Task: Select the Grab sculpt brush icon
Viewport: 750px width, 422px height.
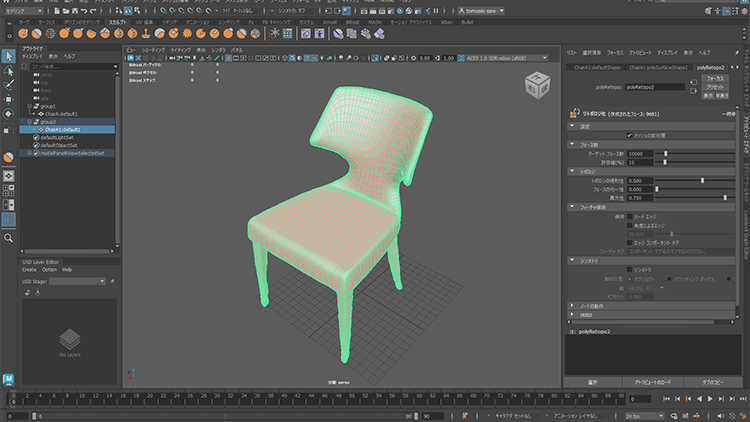Action: (64, 33)
